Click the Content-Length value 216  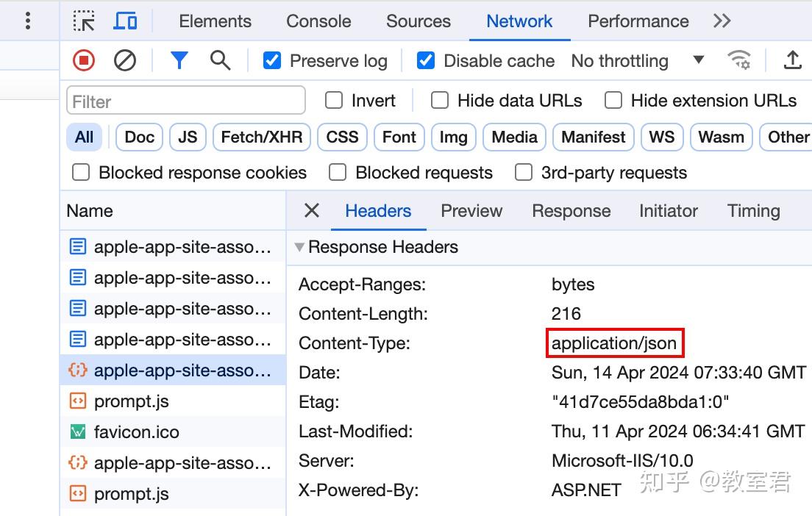(x=566, y=314)
